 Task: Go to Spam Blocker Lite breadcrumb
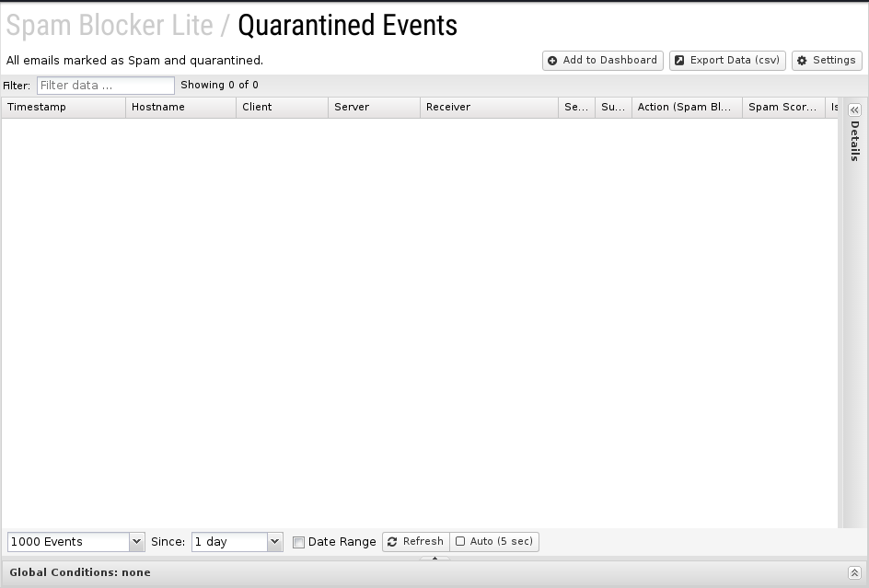[x=110, y=26]
